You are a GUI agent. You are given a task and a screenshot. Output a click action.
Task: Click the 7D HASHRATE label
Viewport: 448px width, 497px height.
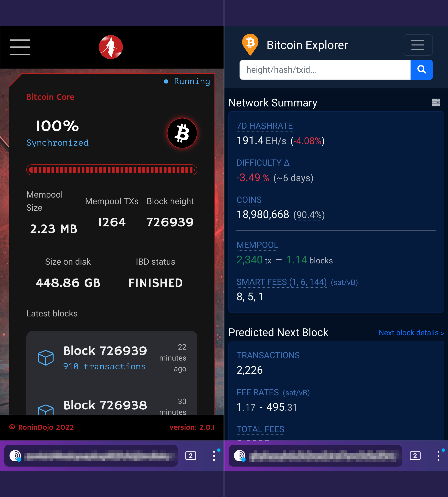(265, 126)
